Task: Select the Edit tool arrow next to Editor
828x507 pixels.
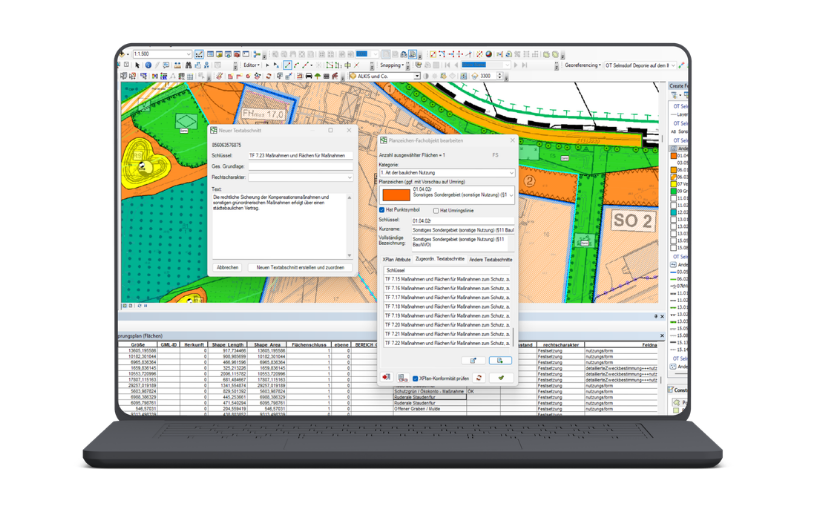Action: tap(268, 65)
